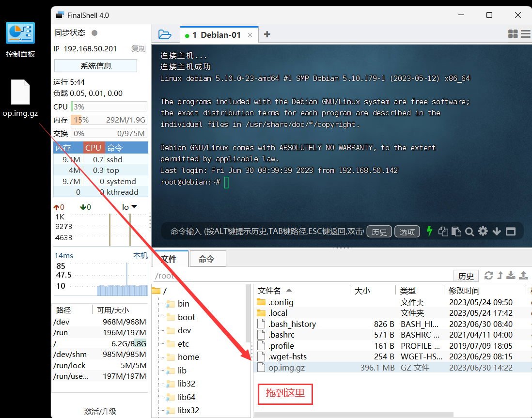Select the .wget-hsts file
This screenshot has width=532, height=418.
click(x=392, y=356)
